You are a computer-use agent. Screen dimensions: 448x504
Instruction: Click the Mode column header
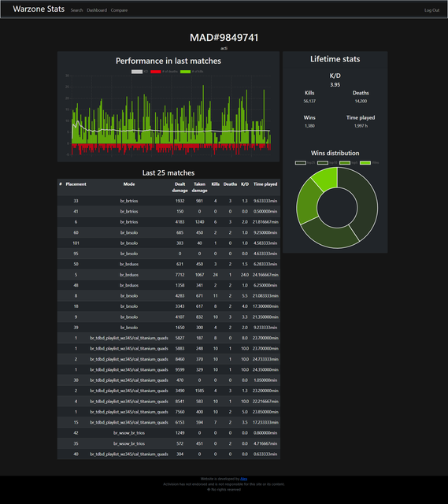[x=129, y=184]
